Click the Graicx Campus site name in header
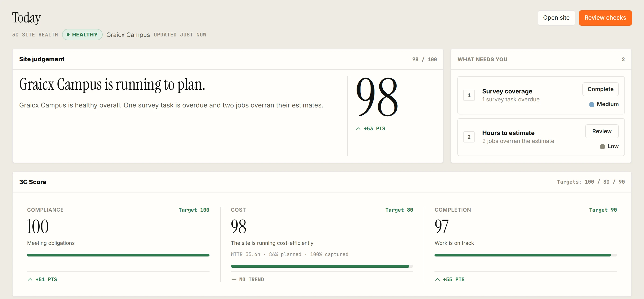Image resolution: width=644 pixels, height=299 pixels. pos(128,35)
